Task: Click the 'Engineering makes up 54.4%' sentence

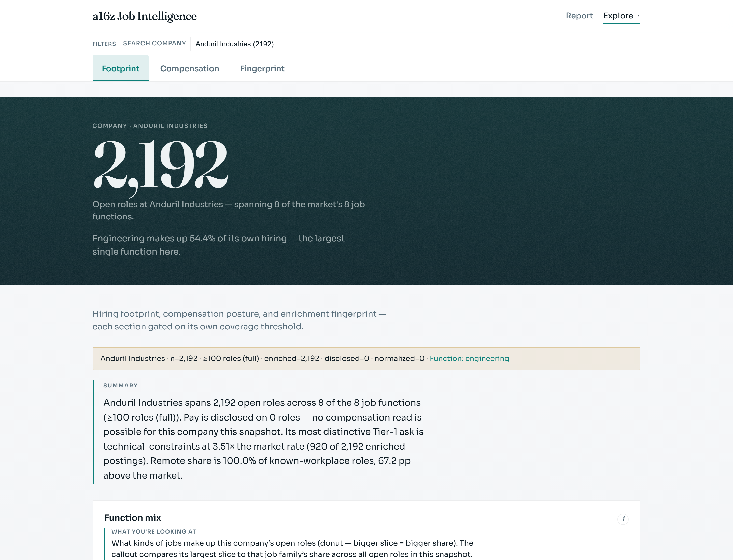Action: tap(218, 245)
